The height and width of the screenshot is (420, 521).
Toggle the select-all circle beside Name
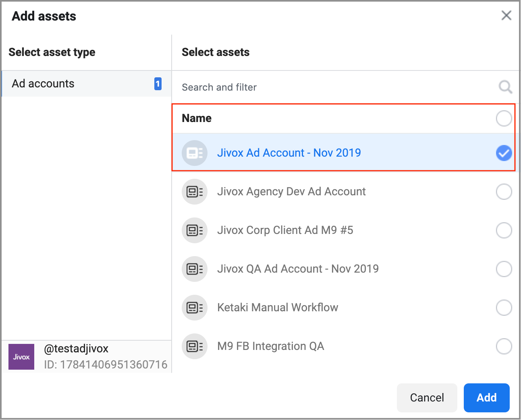[x=504, y=118]
